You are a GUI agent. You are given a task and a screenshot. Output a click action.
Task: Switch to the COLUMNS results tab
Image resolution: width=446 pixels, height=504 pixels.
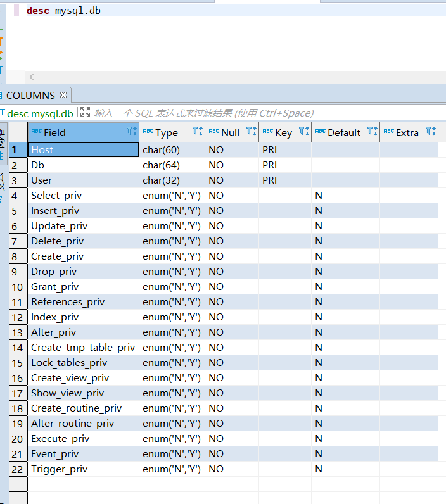click(x=30, y=95)
